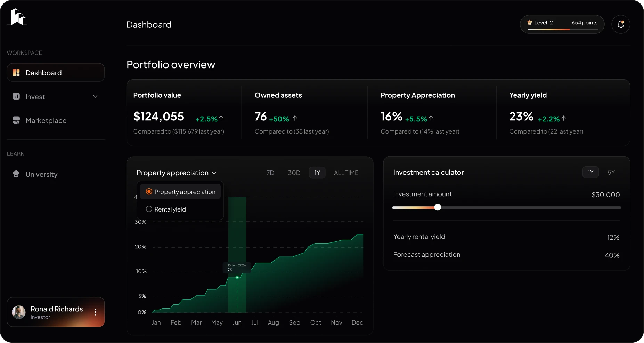Screen dimensions: 644x343
Task: Click the 15 Jun data point on the chart
Action: tap(237, 277)
